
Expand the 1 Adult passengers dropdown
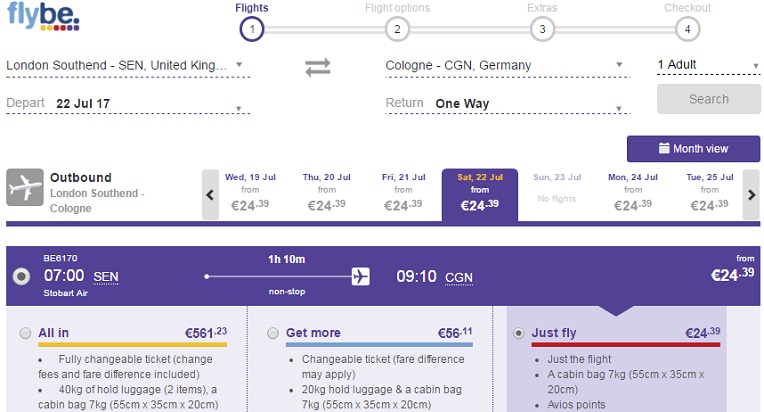708,65
